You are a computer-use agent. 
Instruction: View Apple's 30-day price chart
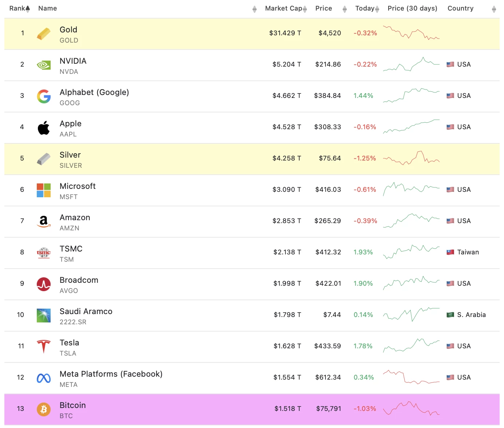point(412,127)
